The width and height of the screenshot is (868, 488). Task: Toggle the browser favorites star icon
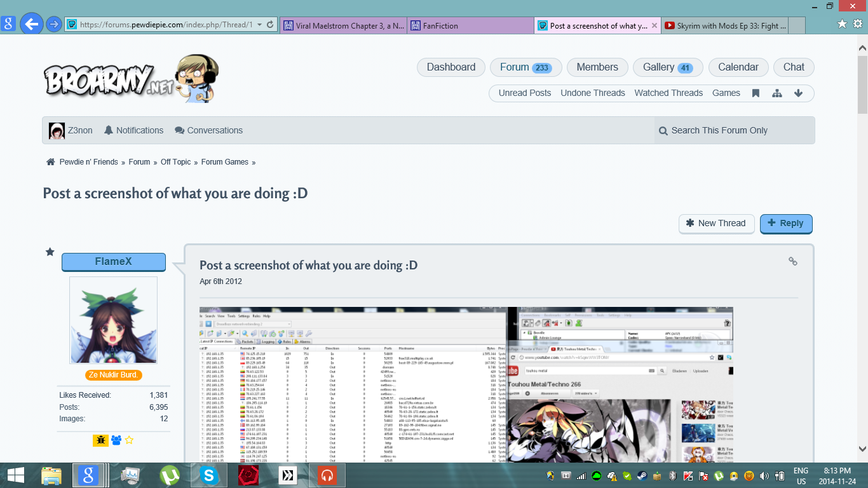(842, 24)
